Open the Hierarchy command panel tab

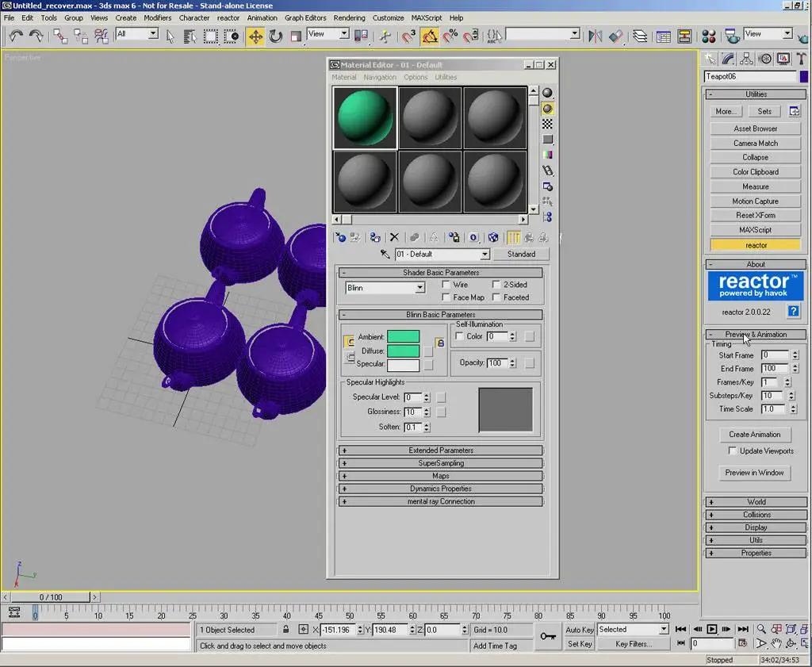tap(746, 59)
